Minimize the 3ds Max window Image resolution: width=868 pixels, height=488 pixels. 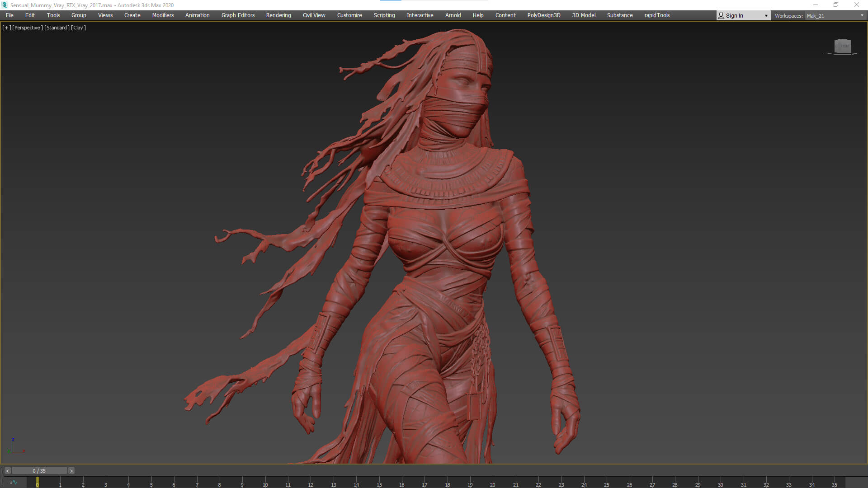click(816, 5)
